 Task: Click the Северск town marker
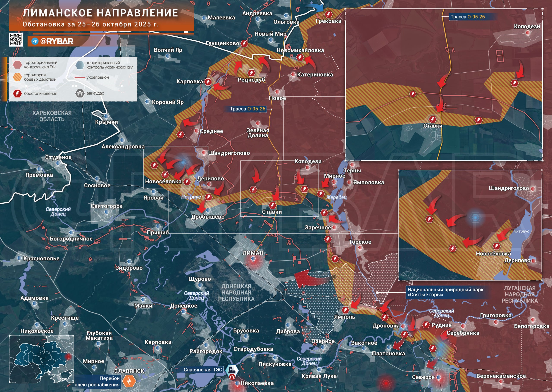tap(439, 377)
